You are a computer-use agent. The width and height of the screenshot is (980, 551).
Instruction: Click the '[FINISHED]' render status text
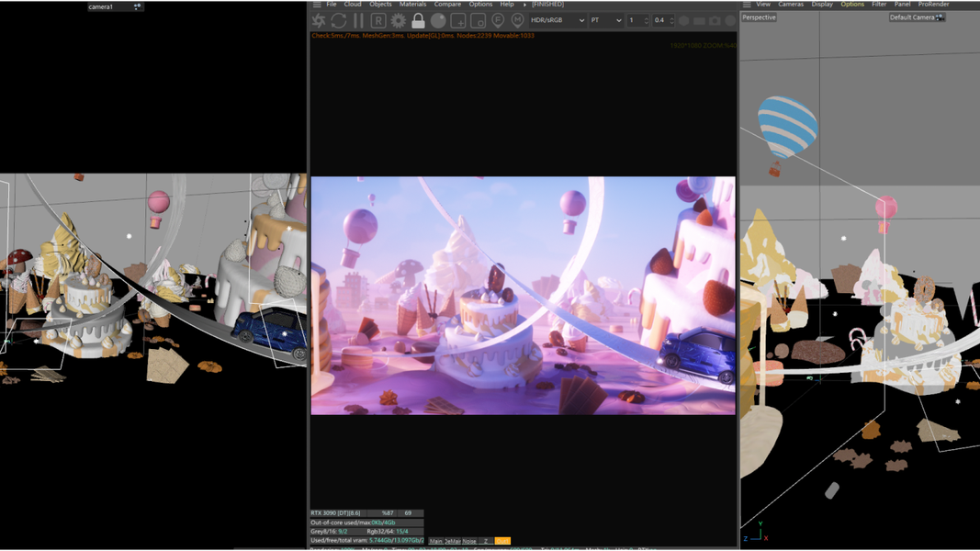pyautogui.click(x=547, y=5)
